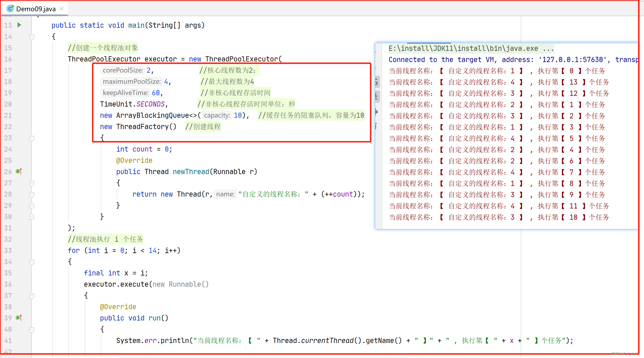
Task: Click the console line for task 11
Action: click(499, 206)
